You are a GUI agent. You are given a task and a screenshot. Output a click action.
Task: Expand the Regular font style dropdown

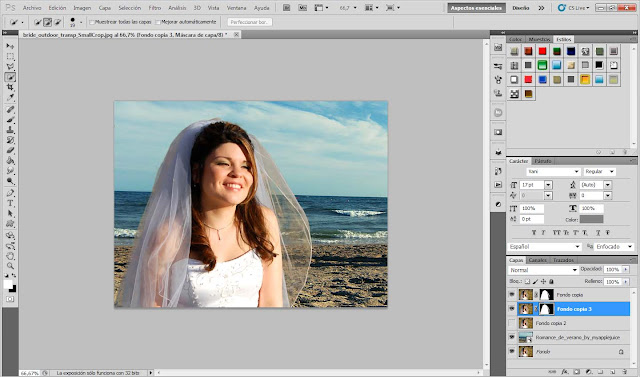pos(599,172)
